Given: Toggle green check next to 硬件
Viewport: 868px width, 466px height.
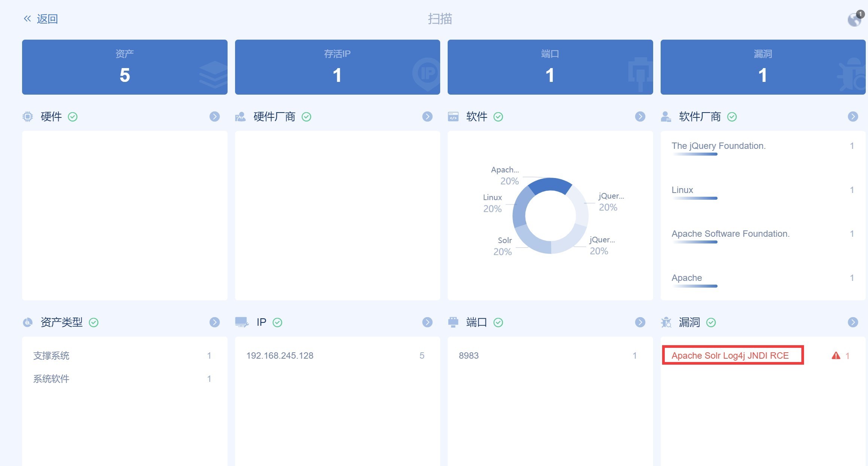Looking at the screenshot, I should pyautogui.click(x=73, y=117).
